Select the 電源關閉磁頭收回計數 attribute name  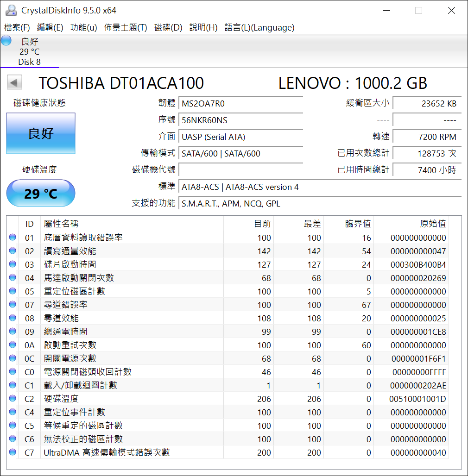tap(88, 371)
